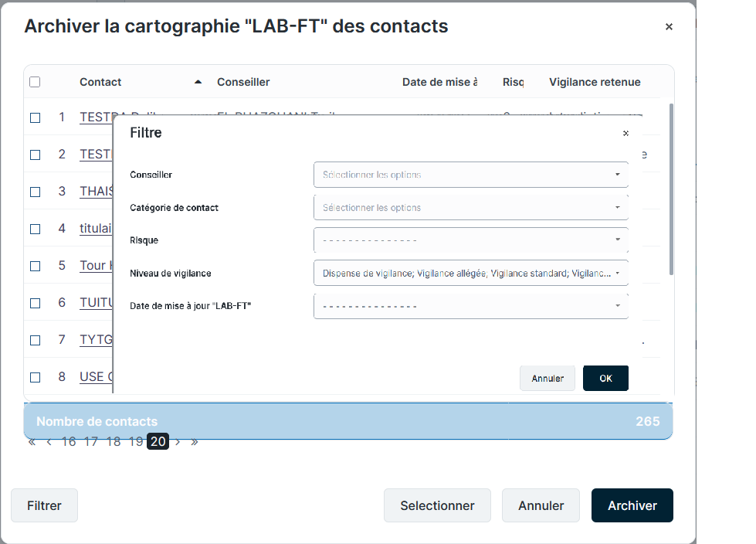Open the Date de mise à jour dropdown
The height and width of the screenshot is (544, 756).
coord(617,307)
